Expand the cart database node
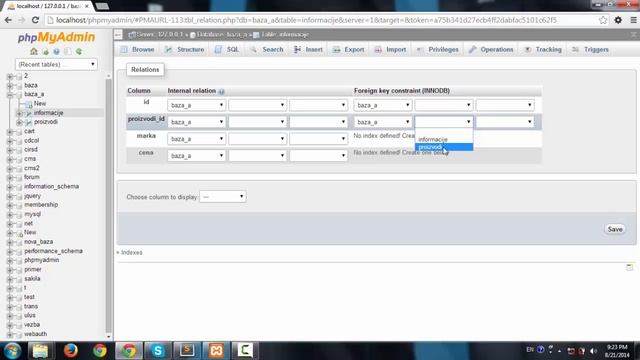Viewport: 640px width, 360px height. [10, 132]
